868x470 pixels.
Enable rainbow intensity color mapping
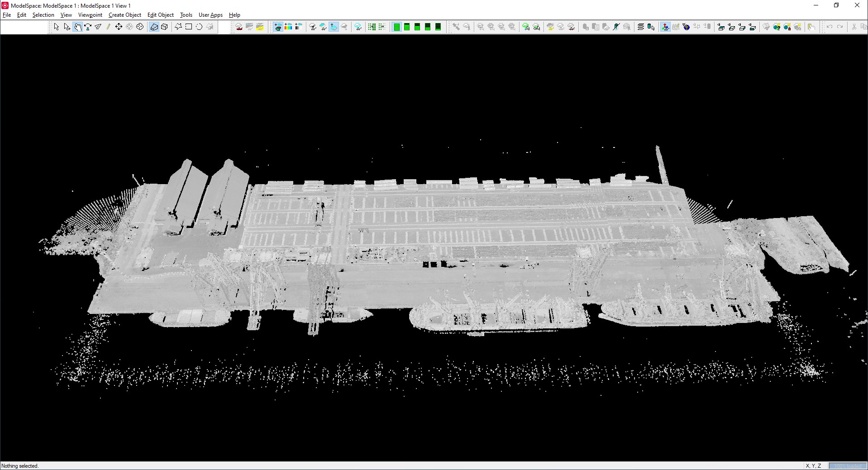288,27
